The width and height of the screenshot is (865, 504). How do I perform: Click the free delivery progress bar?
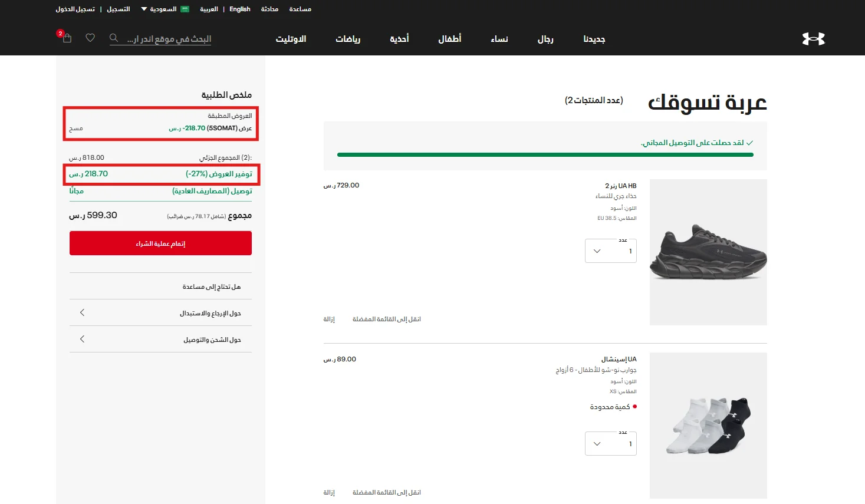coord(545,155)
